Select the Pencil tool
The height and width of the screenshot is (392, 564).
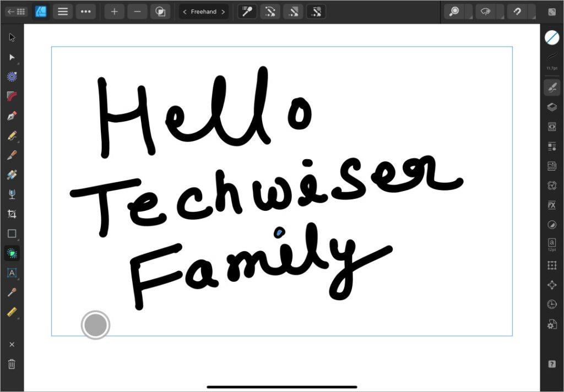click(12, 135)
